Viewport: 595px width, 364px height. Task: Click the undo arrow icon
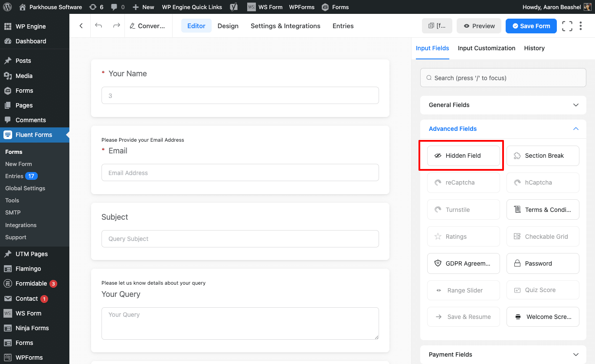(x=98, y=26)
